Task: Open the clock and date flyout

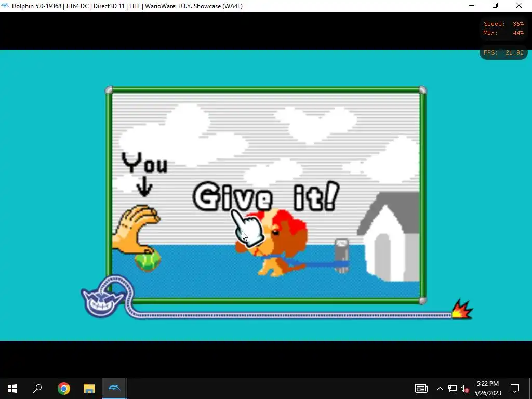Action: [x=487, y=389]
